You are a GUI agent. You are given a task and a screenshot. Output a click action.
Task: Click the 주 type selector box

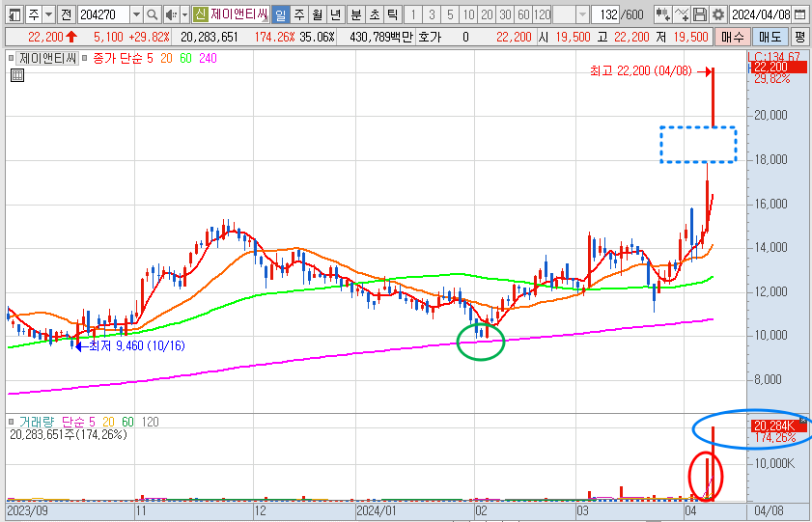pos(34,14)
